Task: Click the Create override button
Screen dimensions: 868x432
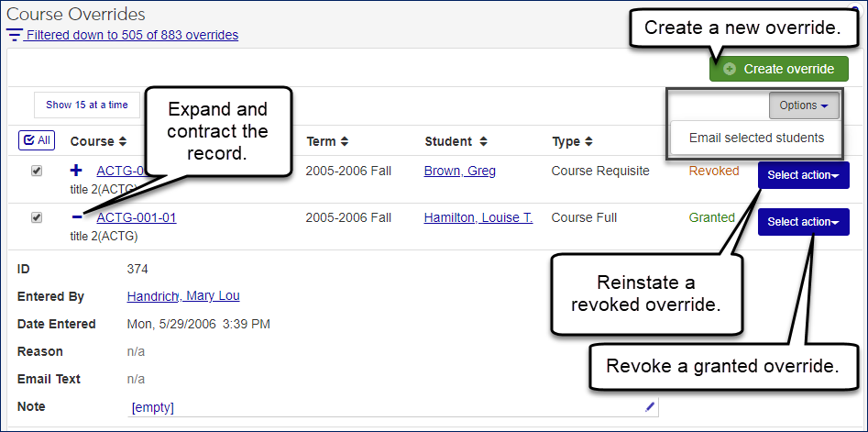Action: click(x=778, y=69)
